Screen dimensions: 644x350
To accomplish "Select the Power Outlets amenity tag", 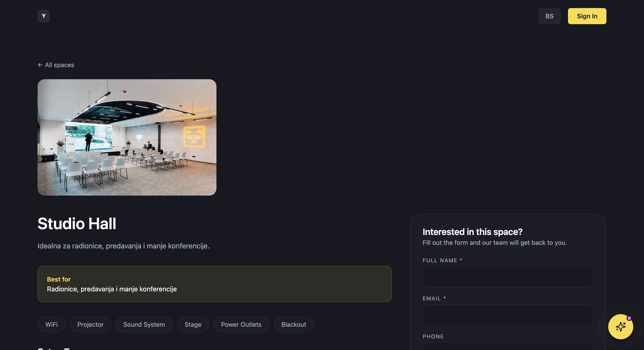I will click(241, 324).
